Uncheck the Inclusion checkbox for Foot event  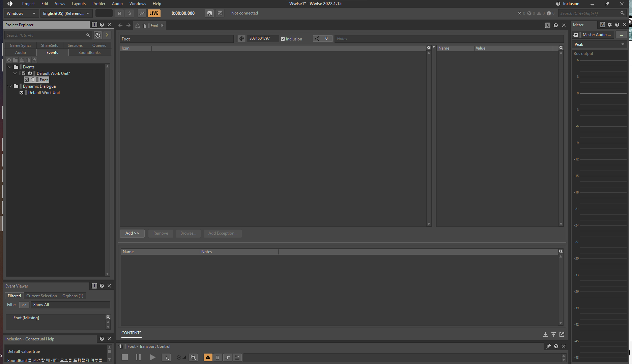point(283,39)
